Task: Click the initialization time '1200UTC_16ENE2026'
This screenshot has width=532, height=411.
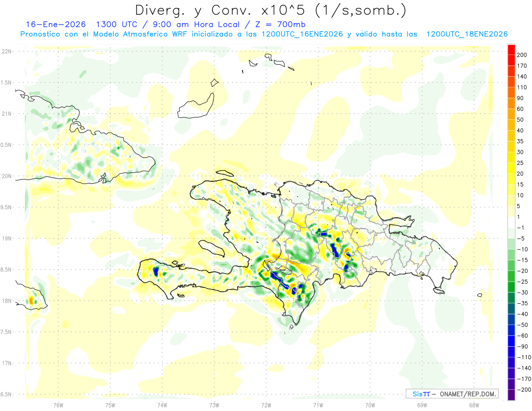Action: point(302,34)
